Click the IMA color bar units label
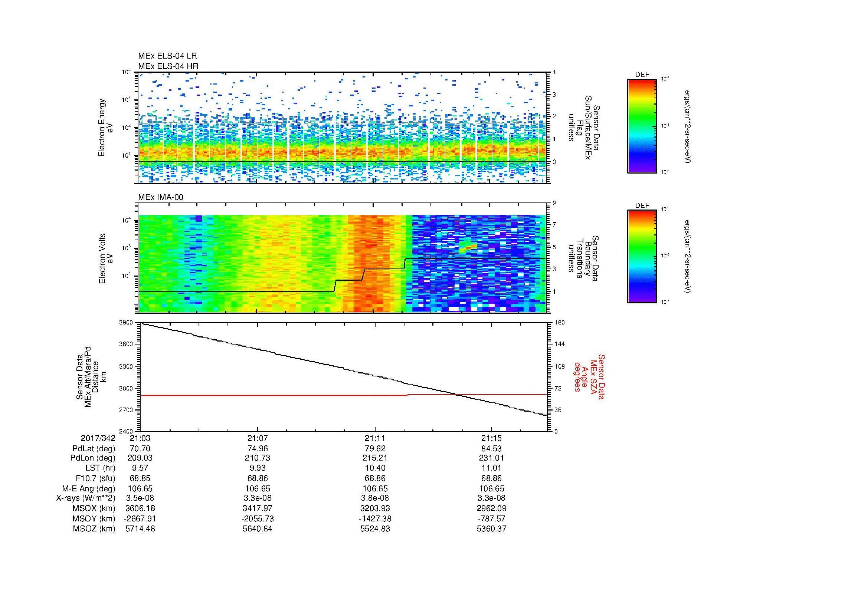This screenshot has width=868, height=613. [688, 257]
